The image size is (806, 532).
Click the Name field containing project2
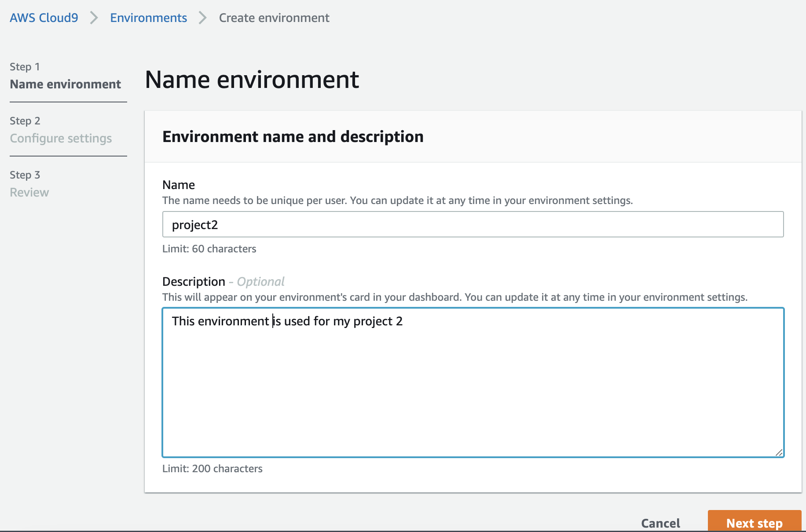[396, 224]
